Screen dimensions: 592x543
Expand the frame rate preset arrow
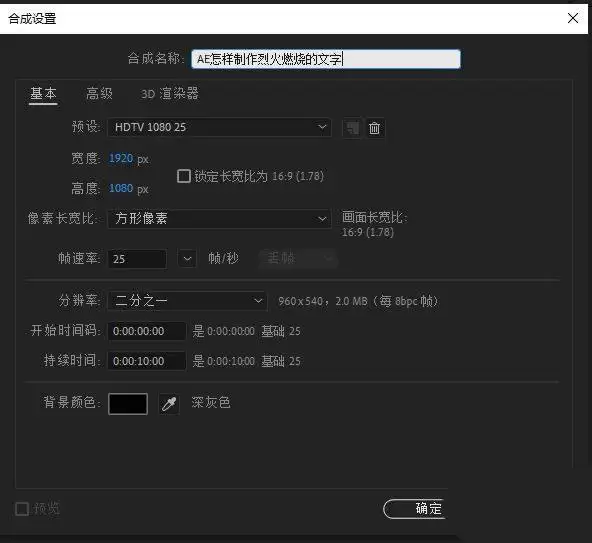(187, 259)
